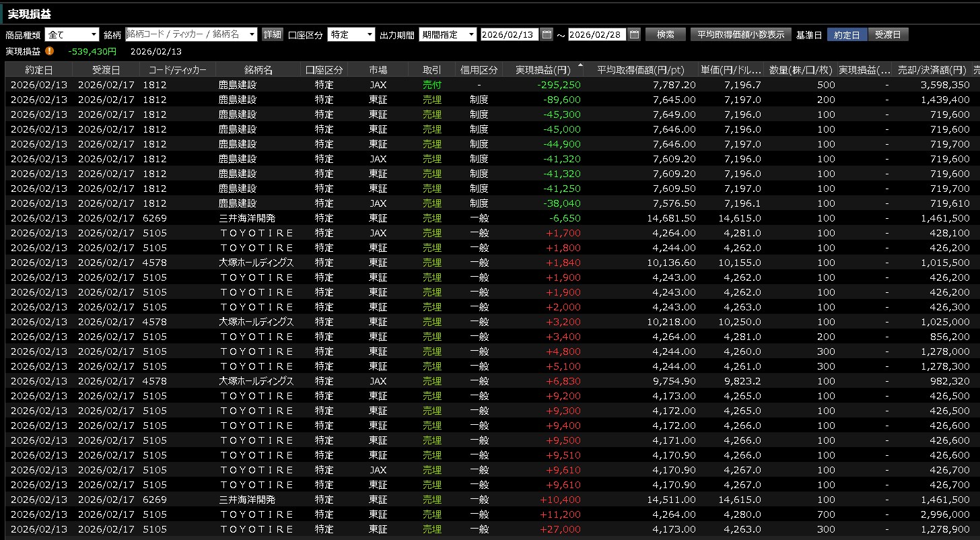Click the end date field 2026/02/28
Image resolution: width=980 pixels, height=540 pixels.
597,34
